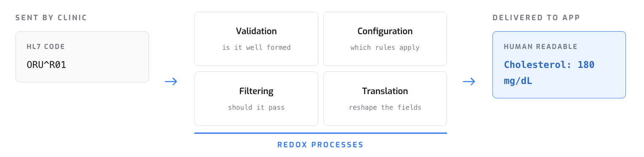Click the REDOX PROCESSES label

point(320,145)
